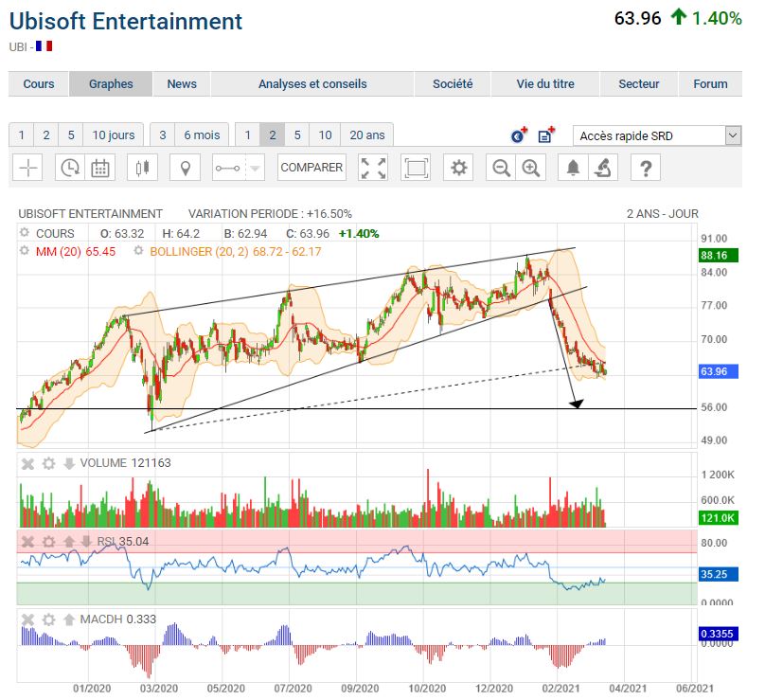
Task: Open the Cours tab
Action: (39, 84)
